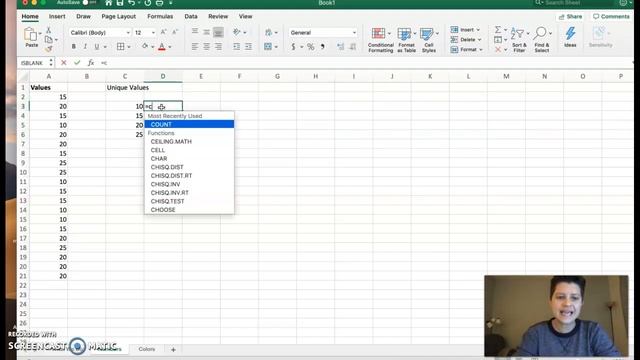Open Format as Table
Screen dimensions: 640x360
(x=406, y=40)
